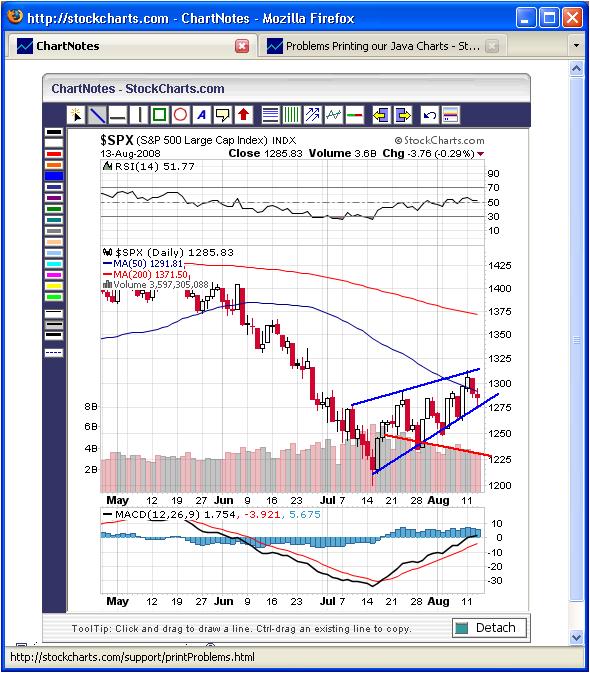Viewport: 590px width, 673px height.
Task: Select the red up-arrow marker tool
Action: pos(244,115)
